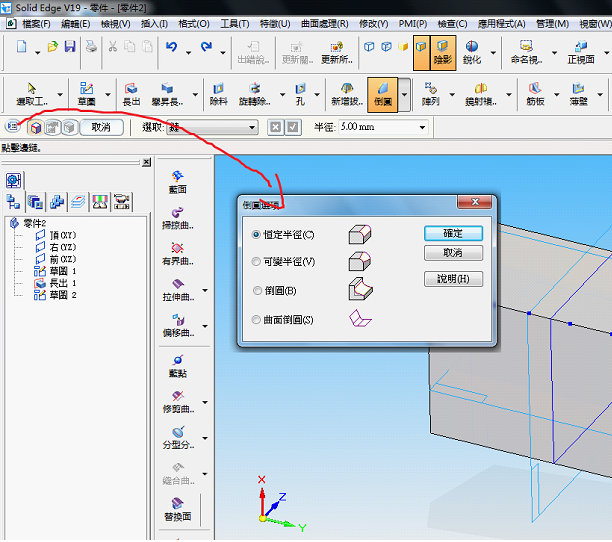Expand the undo history arrow
This screenshot has width=612, height=542.
[x=189, y=53]
